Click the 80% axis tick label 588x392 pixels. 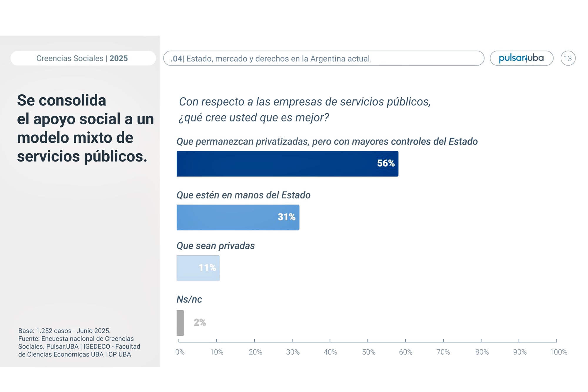(x=482, y=352)
